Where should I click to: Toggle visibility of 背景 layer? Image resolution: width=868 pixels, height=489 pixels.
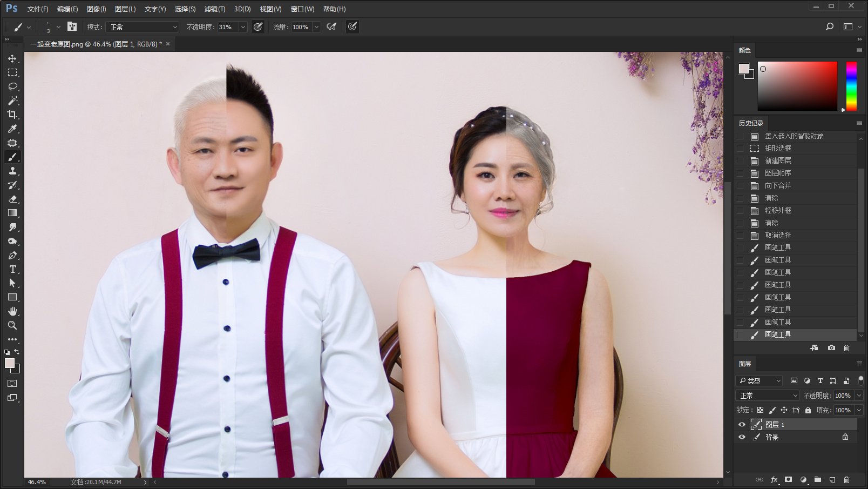(742, 437)
